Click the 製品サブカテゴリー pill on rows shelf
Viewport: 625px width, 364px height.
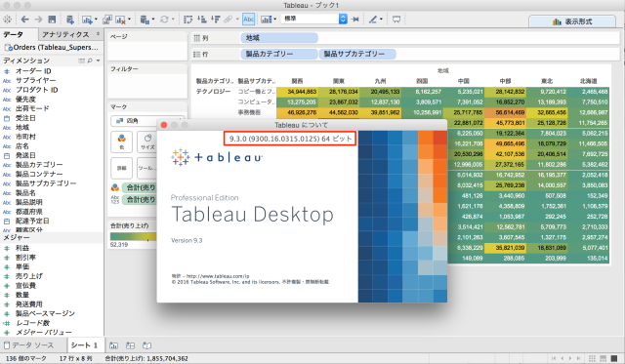click(x=357, y=54)
